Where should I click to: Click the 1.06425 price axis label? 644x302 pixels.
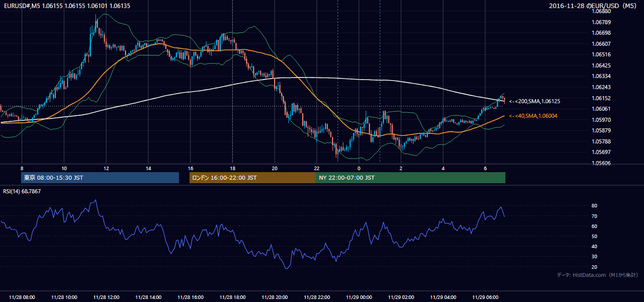click(602, 65)
